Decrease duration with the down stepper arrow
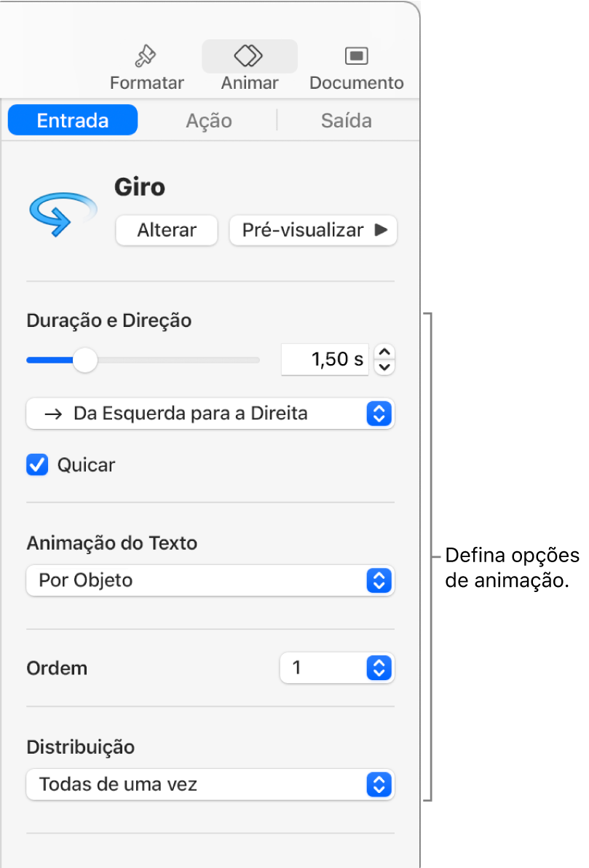Viewport: 589px width, 868px height. pos(384,368)
